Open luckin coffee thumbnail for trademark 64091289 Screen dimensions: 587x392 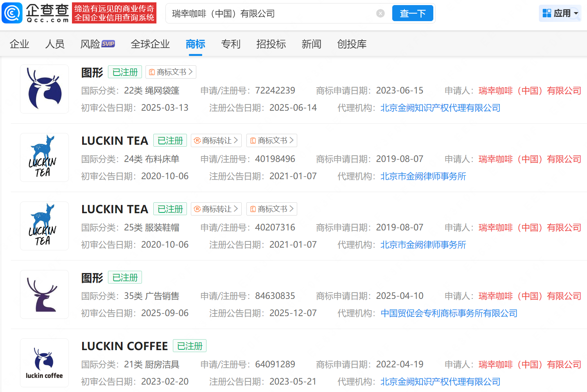tap(45, 363)
